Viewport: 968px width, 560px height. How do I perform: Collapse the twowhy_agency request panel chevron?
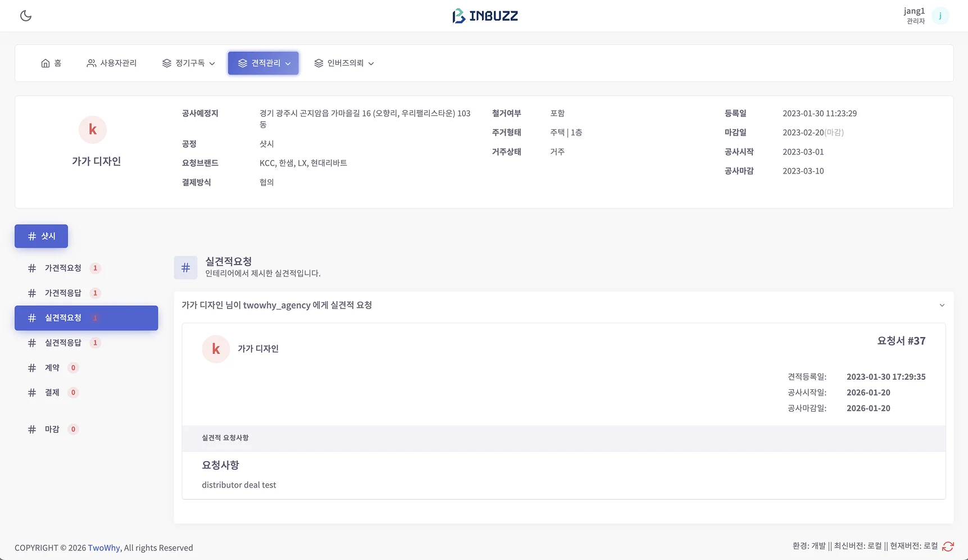pos(942,305)
